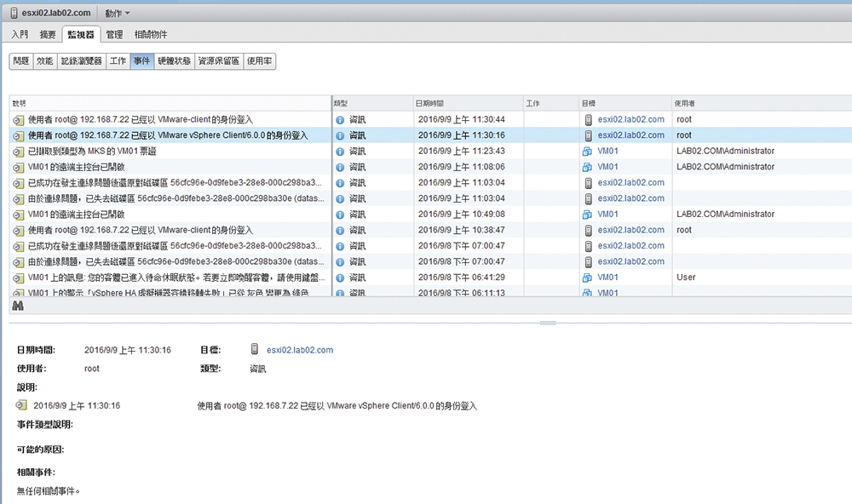Show the 問題 issues sub-tab
Viewport: 852px width, 504px height.
tap(21, 60)
